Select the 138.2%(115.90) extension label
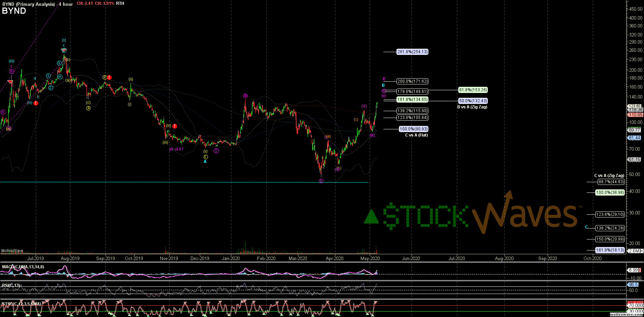Viewport: 644px width, 317px height. pos(412,111)
